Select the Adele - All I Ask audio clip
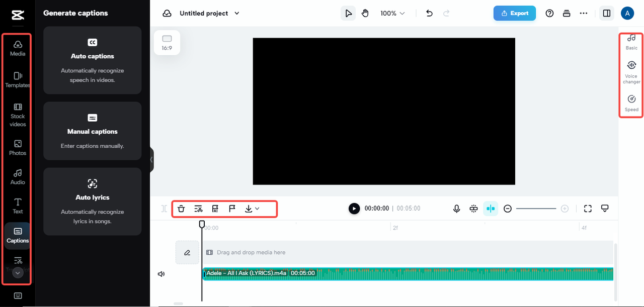 pos(408,274)
